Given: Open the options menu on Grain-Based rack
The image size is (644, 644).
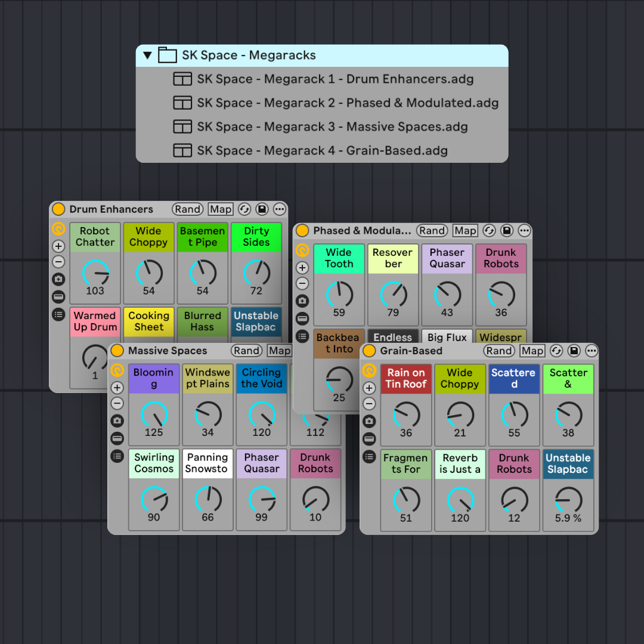Looking at the screenshot, I should (591, 351).
